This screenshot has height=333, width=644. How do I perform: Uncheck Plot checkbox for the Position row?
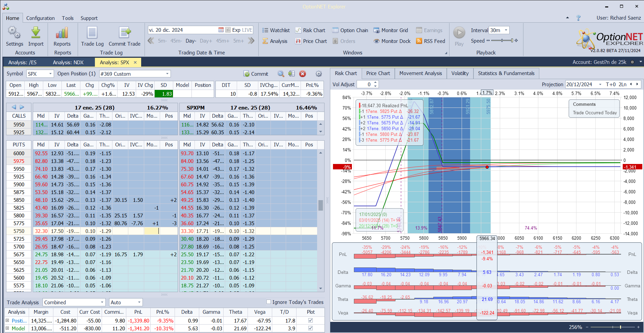point(311,320)
